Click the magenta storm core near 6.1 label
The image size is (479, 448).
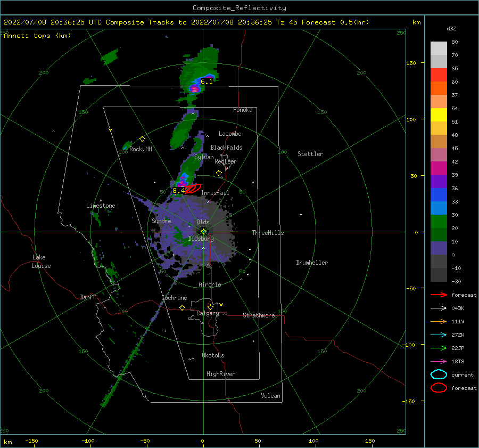click(x=195, y=89)
